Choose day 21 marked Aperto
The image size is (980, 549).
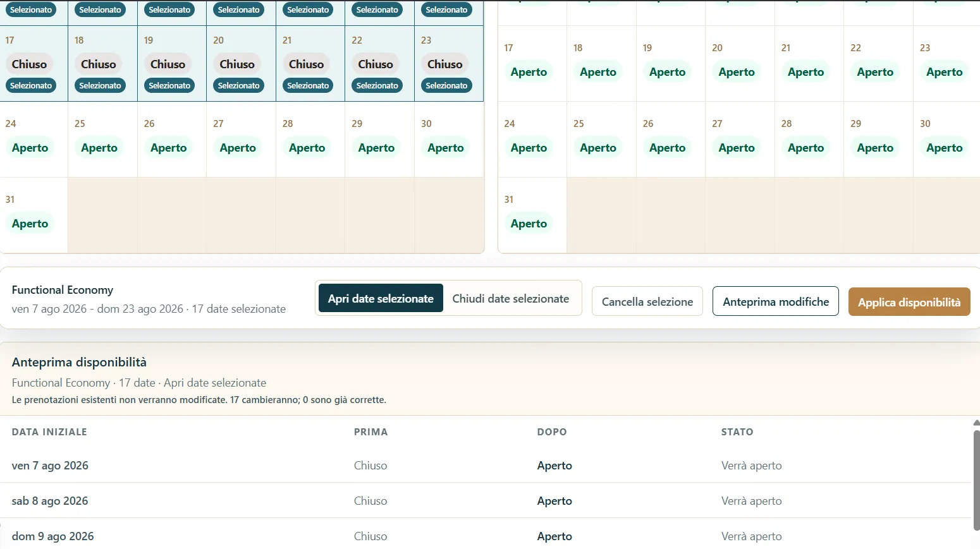(809, 64)
